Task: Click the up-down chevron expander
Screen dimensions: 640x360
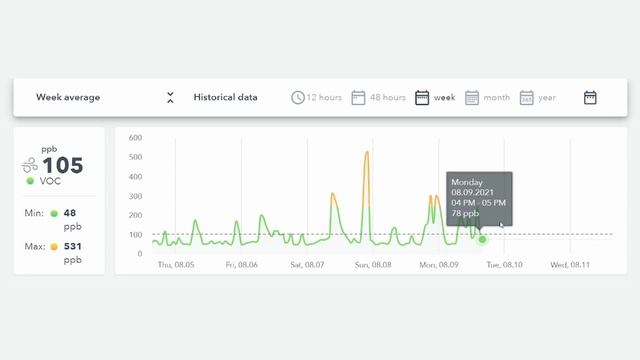Action: click(170, 98)
